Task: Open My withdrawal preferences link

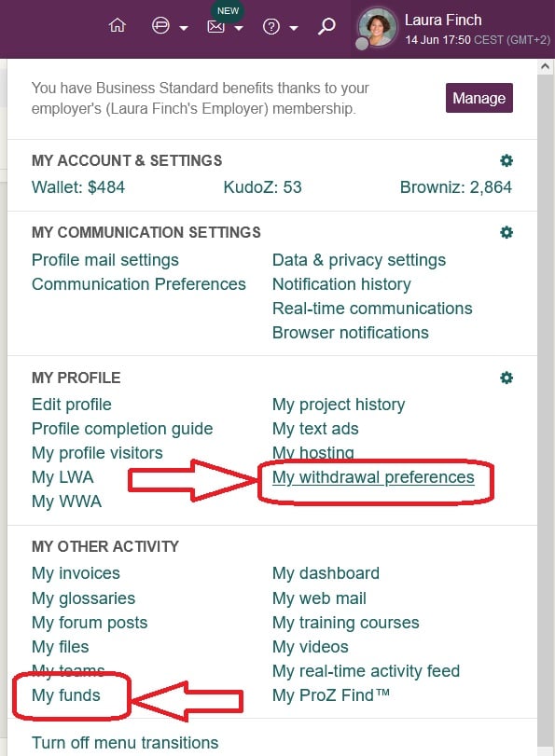Action: 373,477
